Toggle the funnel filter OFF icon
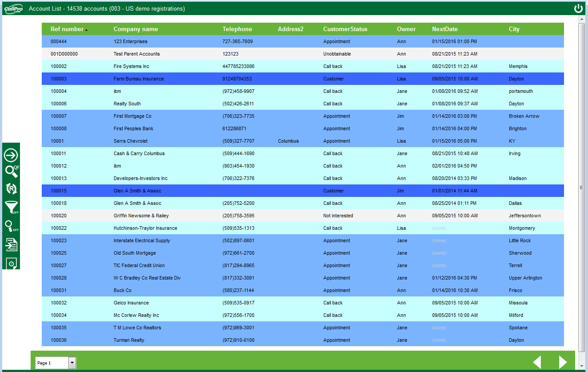 click(x=12, y=207)
